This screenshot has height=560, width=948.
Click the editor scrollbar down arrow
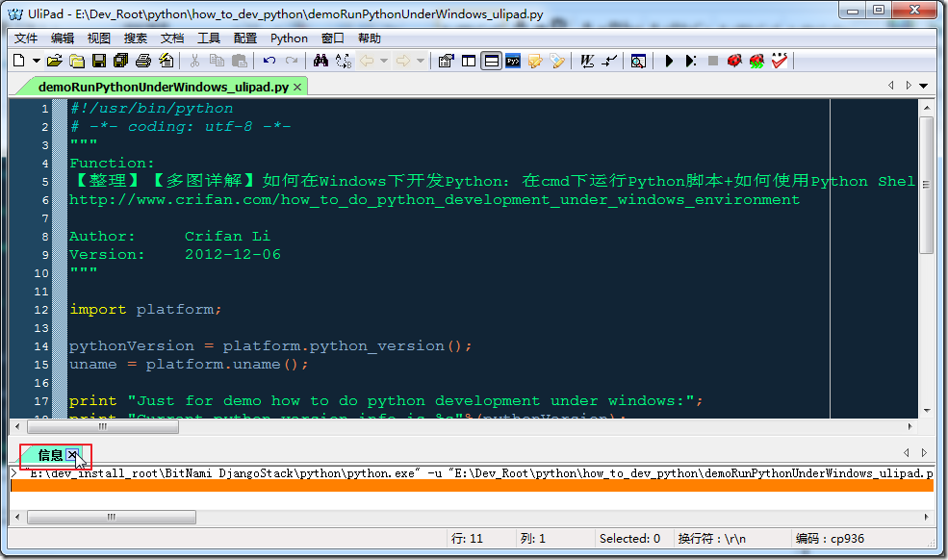point(926,411)
